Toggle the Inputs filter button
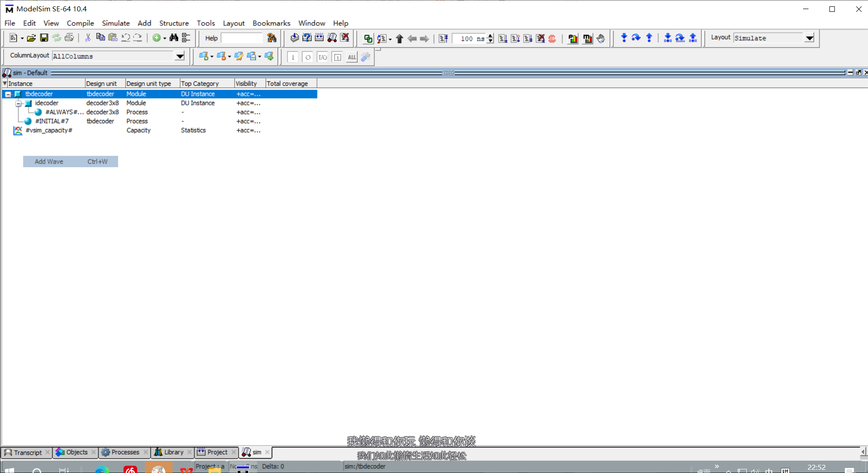Image resolution: width=868 pixels, height=473 pixels. [x=293, y=57]
